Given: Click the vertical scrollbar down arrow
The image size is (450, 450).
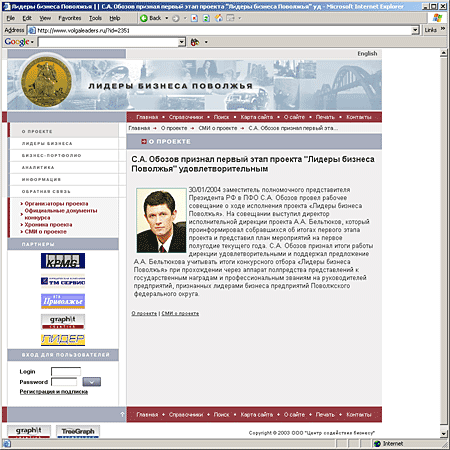Looking at the screenshot, I should [443, 433].
